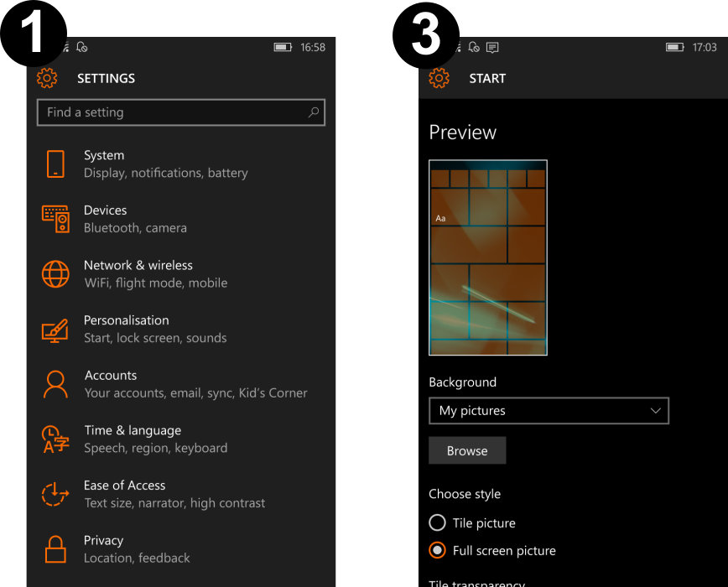Tap the quiet hours icon in Start status bar

(x=474, y=47)
